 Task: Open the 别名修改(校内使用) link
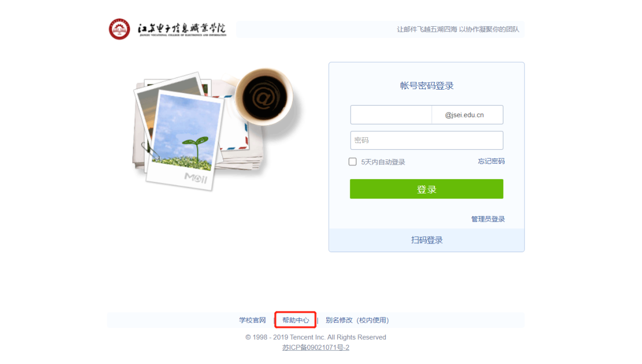click(357, 320)
